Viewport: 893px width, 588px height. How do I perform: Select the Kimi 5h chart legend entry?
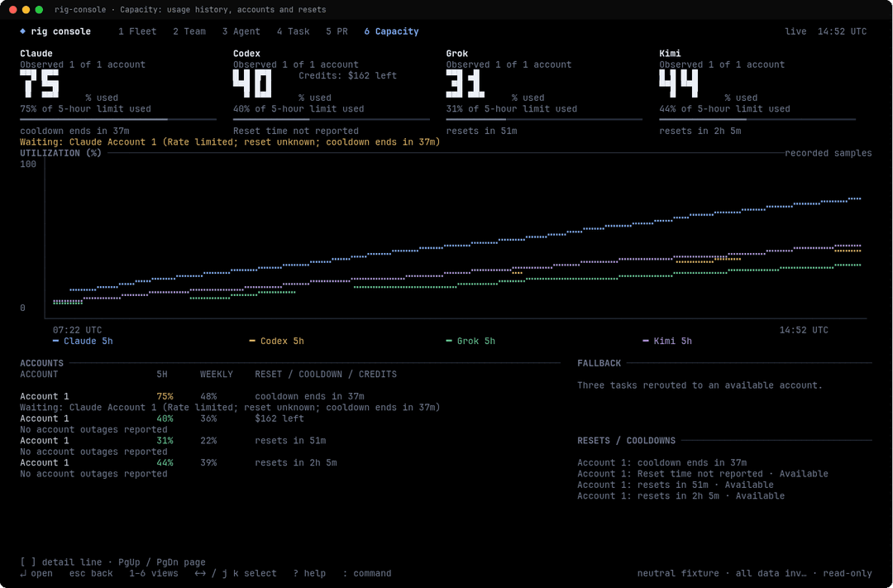pos(667,341)
